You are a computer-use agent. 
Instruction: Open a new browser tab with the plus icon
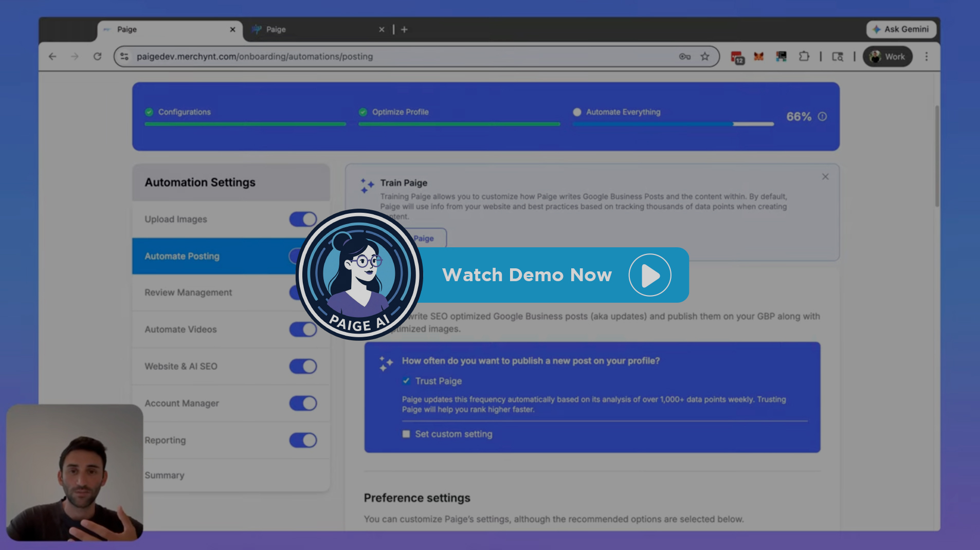click(404, 30)
